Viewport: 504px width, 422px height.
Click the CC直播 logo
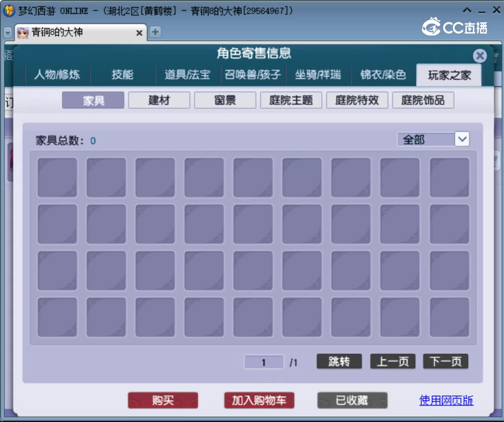[455, 27]
